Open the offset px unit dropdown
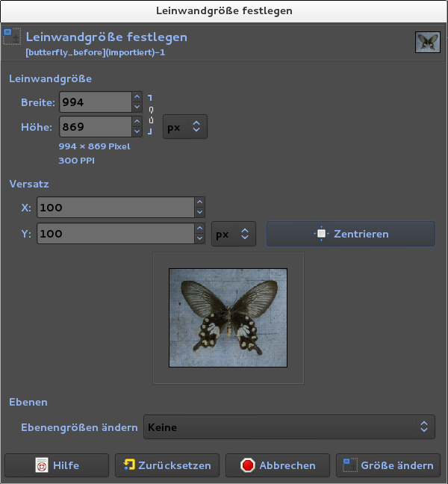The height and width of the screenshot is (484, 448). 234,234
